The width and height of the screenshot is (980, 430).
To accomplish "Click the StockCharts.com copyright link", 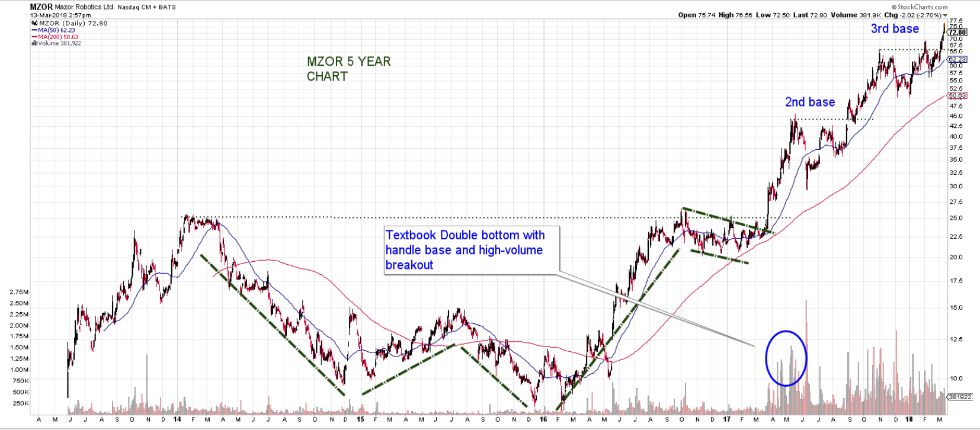I will [919, 7].
